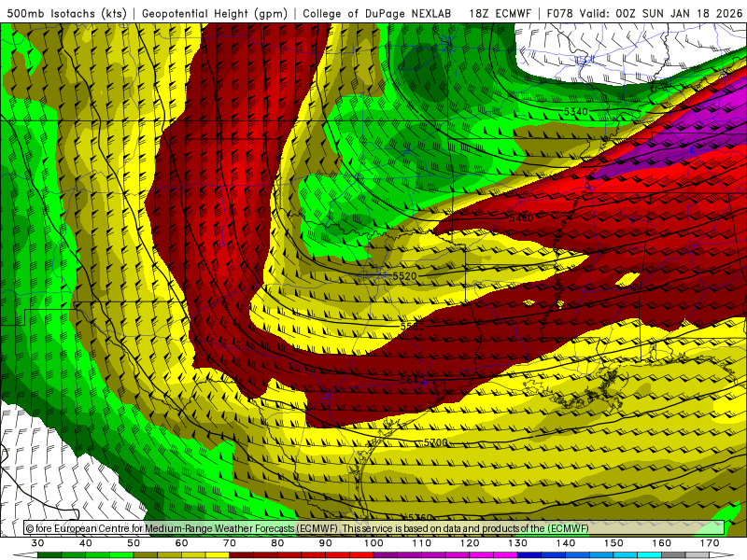Click the 30 value on the color scale
Viewport: 747px width, 560px height.
(x=37, y=543)
